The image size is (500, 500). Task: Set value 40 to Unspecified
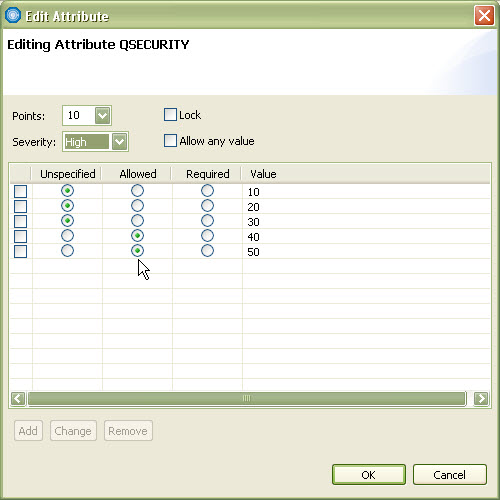click(67, 236)
